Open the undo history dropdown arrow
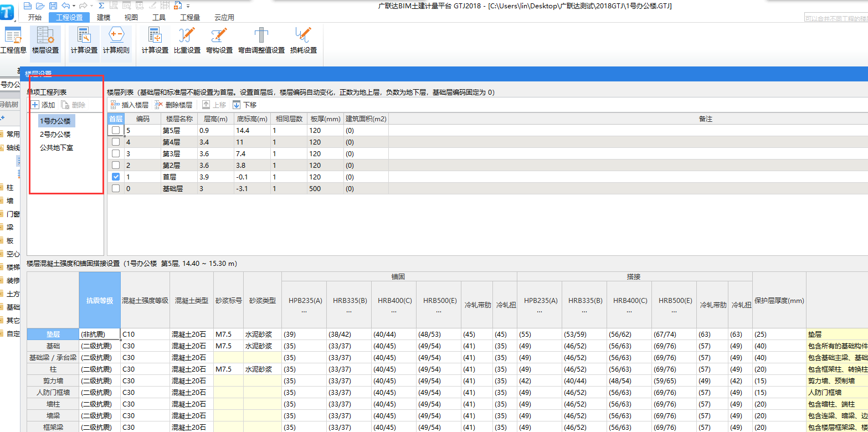Viewport: 868px width, 432px height. 74,6
